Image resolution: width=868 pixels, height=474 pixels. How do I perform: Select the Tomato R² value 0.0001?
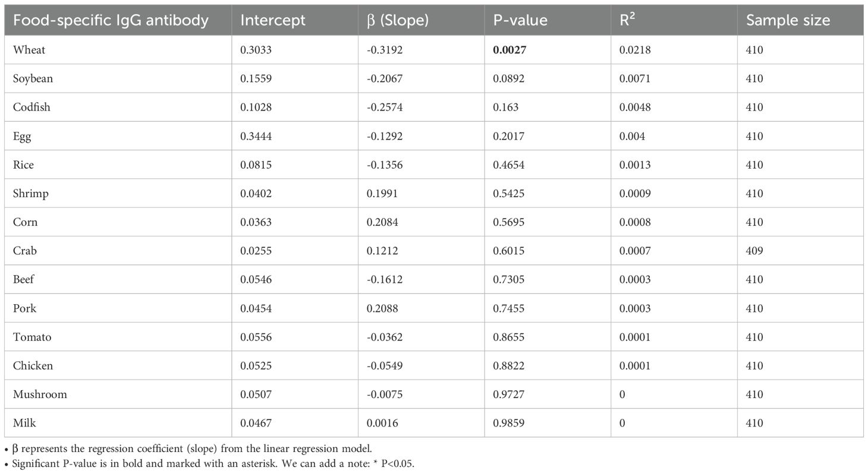pos(635,337)
